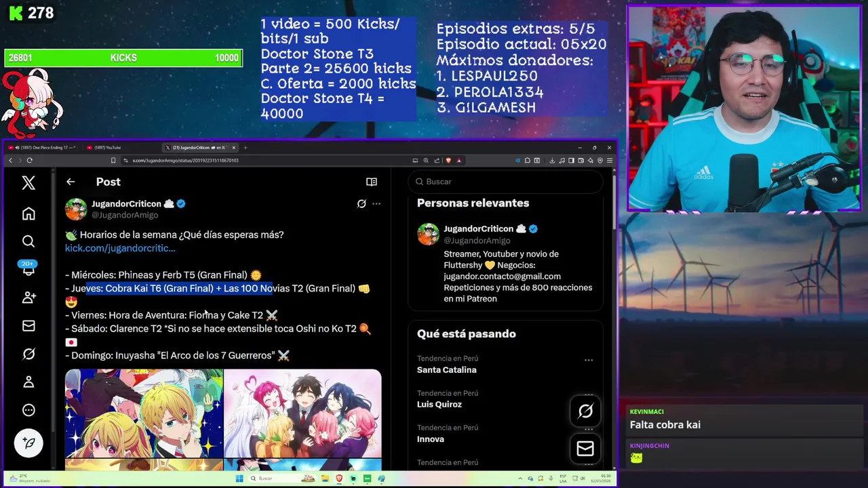Click JugandorCriticon avatar in Personas relevantes

point(428,234)
